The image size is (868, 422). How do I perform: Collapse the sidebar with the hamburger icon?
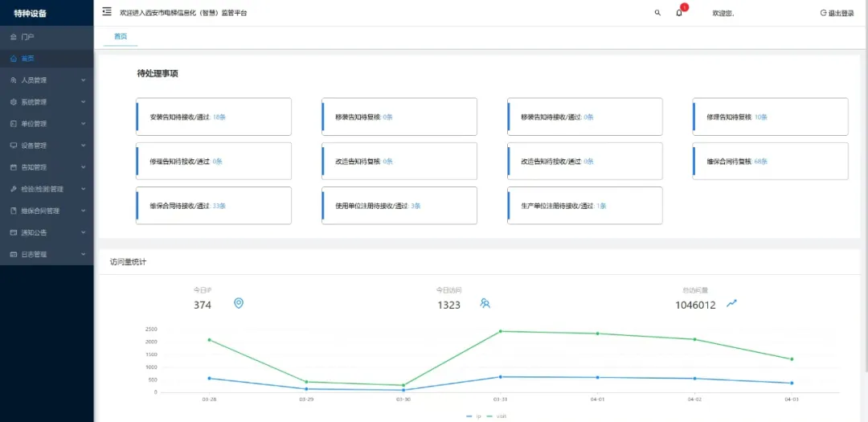coord(107,12)
